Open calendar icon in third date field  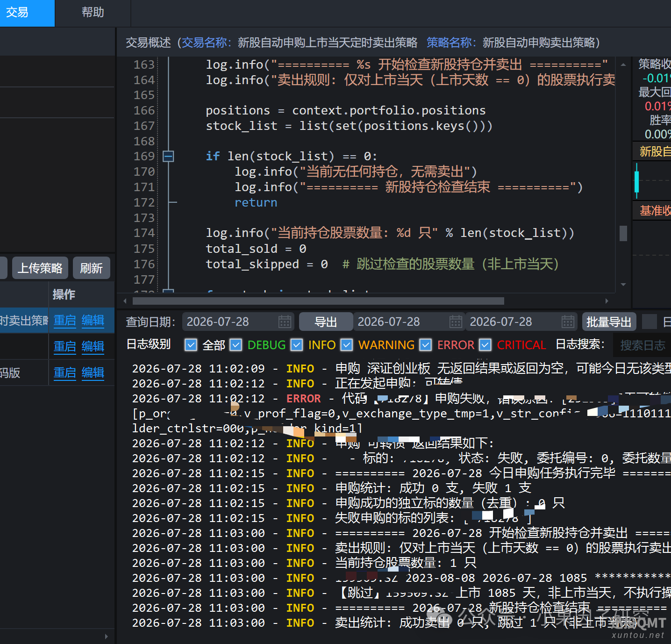tap(568, 322)
